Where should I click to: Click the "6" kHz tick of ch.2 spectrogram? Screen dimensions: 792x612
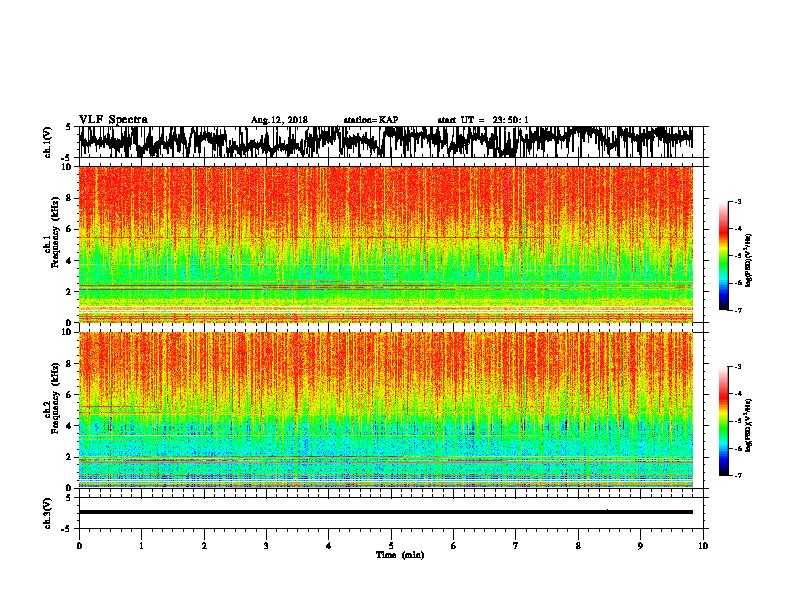71,395
